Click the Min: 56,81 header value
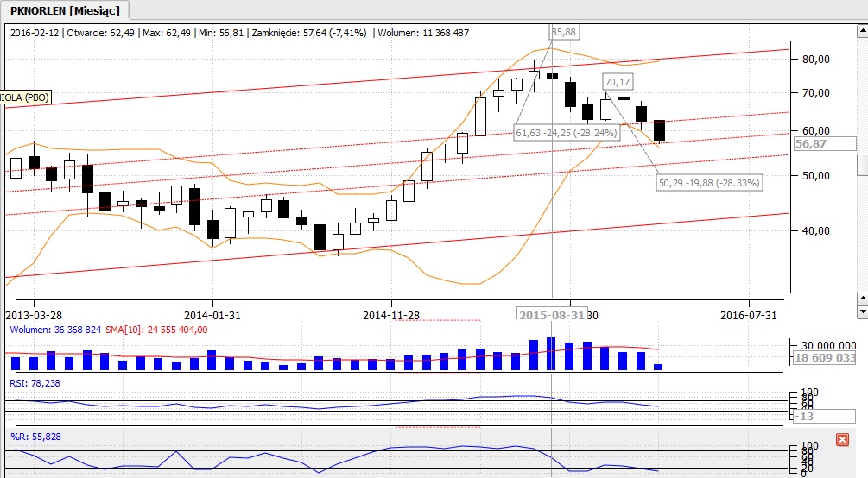The width and height of the screenshot is (868, 478). pos(221,33)
